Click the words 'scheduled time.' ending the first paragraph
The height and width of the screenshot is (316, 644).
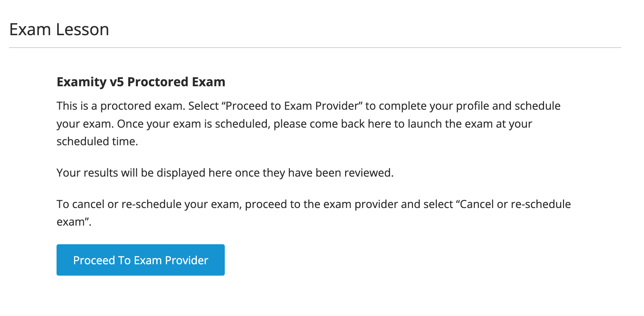(97, 141)
